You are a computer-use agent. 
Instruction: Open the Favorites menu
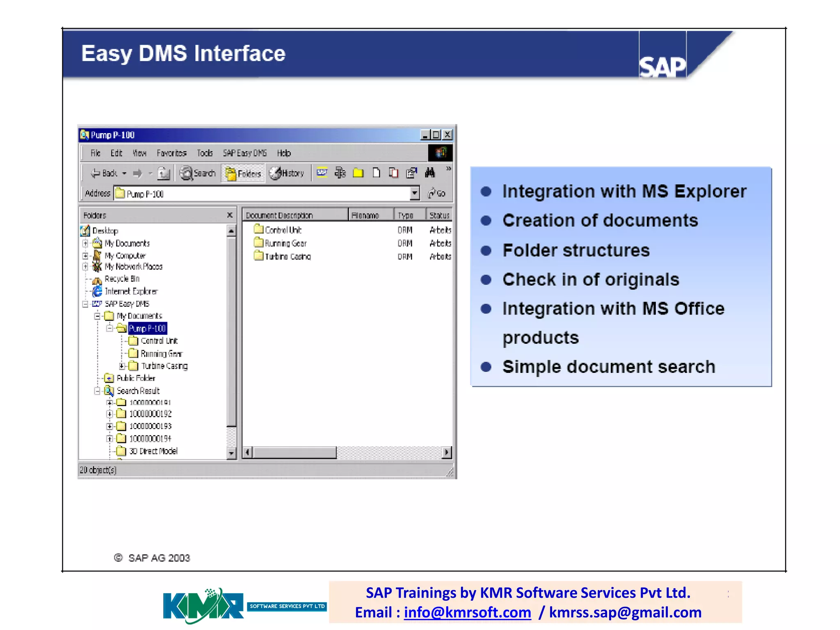coord(171,153)
